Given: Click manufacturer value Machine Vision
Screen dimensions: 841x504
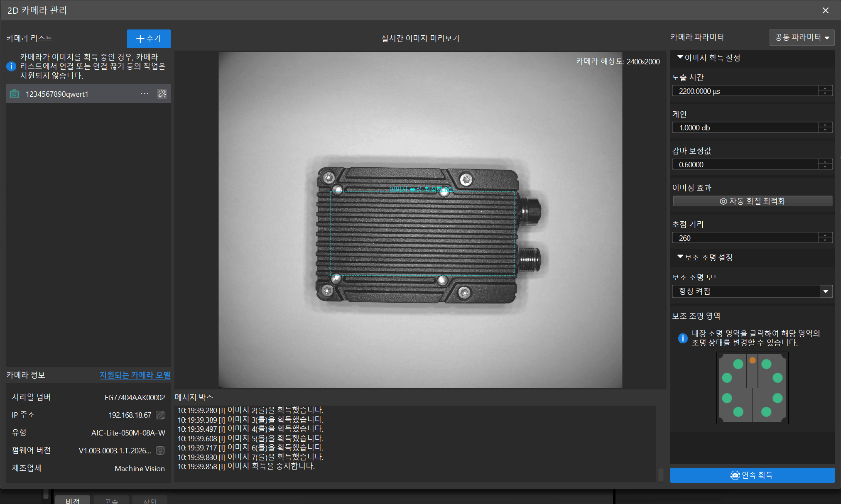Looking at the screenshot, I should pyautogui.click(x=140, y=468).
